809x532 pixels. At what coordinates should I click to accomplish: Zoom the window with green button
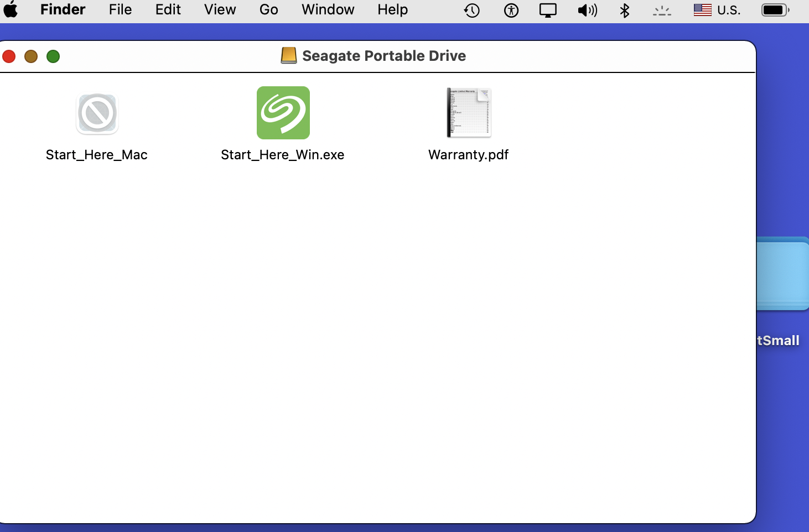click(x=53, y=56)
